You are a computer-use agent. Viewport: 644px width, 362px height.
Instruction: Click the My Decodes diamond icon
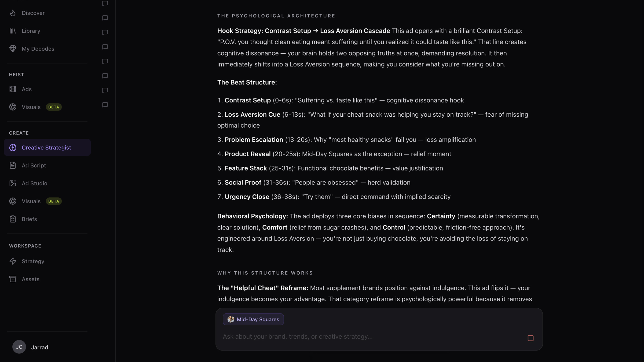point(13,49)
